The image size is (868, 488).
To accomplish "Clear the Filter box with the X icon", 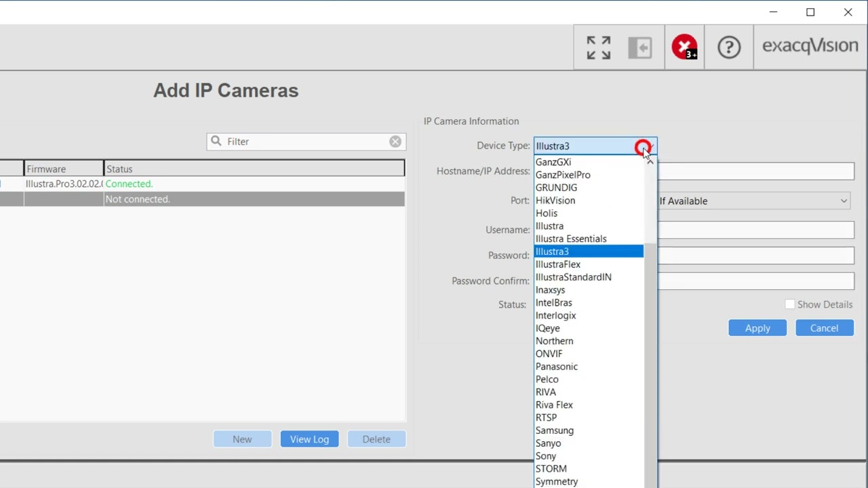I will tap(395, 142).
